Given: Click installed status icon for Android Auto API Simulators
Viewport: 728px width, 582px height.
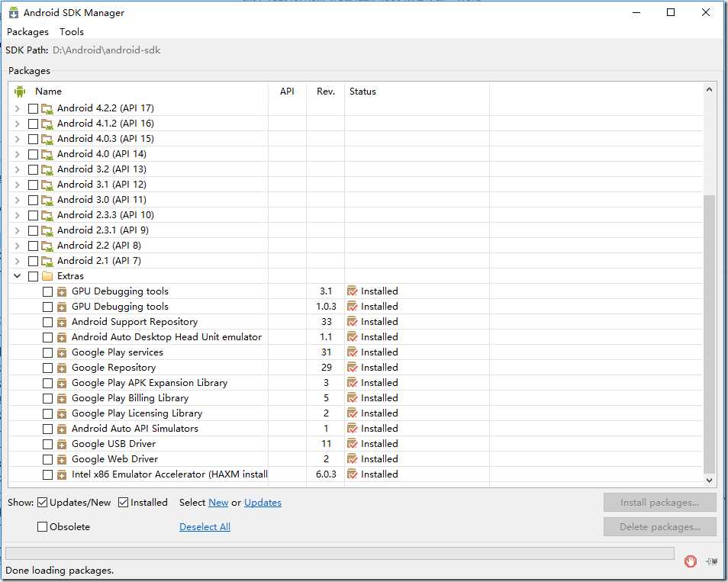Looking at the screenshot, I should [x=353, y=429].
